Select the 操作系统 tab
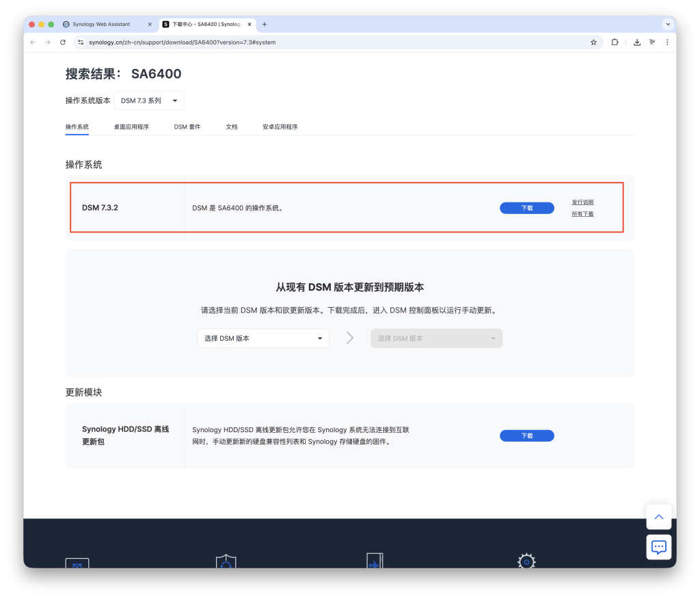Screen dimensions: 700x599 coord(77,127)
